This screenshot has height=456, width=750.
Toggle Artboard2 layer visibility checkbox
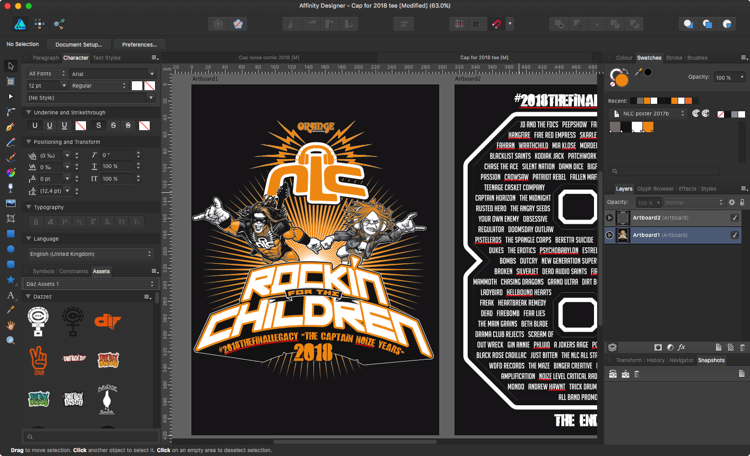point(735,218)
